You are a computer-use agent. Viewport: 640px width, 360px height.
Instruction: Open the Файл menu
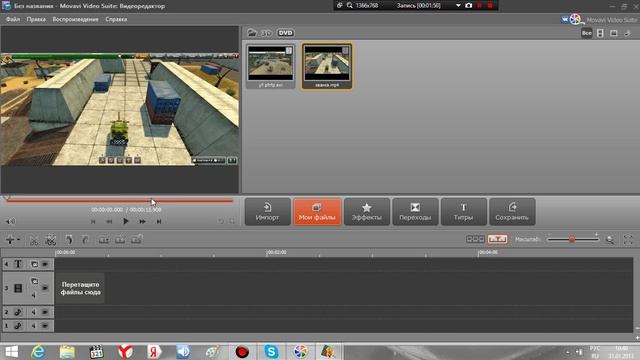tap(13, 19)
